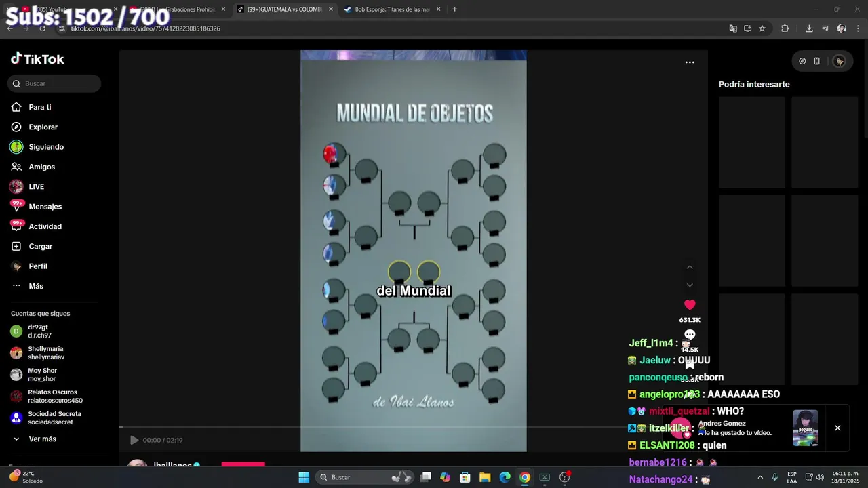Screen dimensions: 868x488
Task: Open Microsoft Store from the taskbar
Action: (x=465, y=477)
